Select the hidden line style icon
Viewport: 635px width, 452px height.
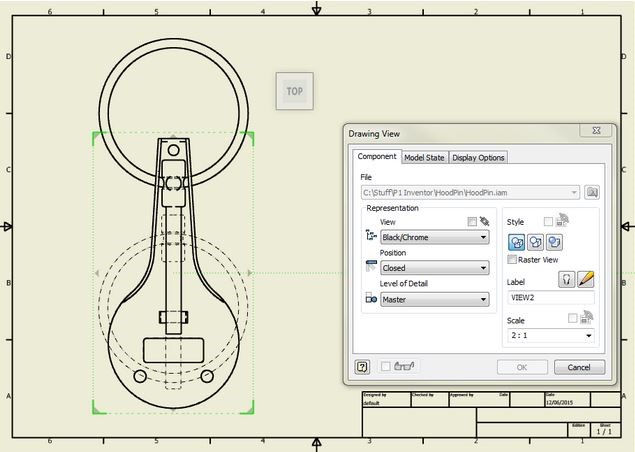[x=516, y=242]
